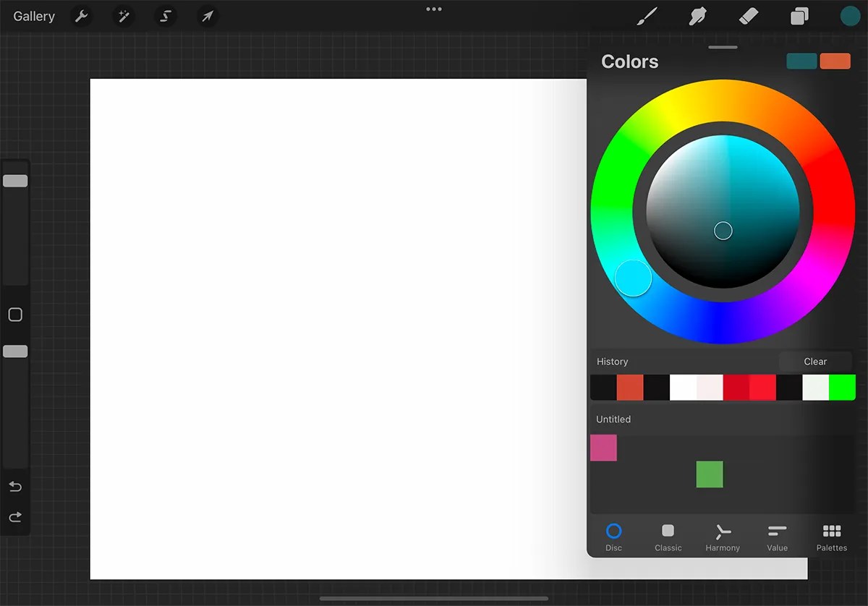The width and height of the screenshot is (868, 606).
Task: Tap the undo arrow in sidebar
Action: click(15, 487)
